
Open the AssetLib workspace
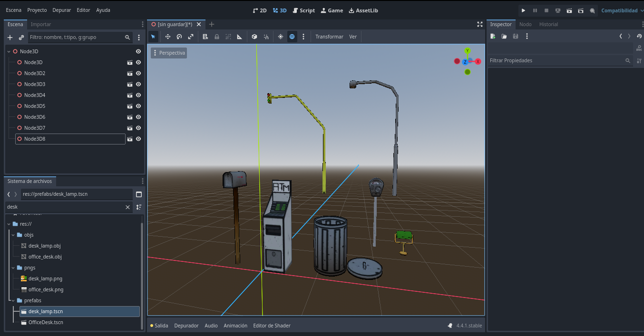tap(363, 10)
